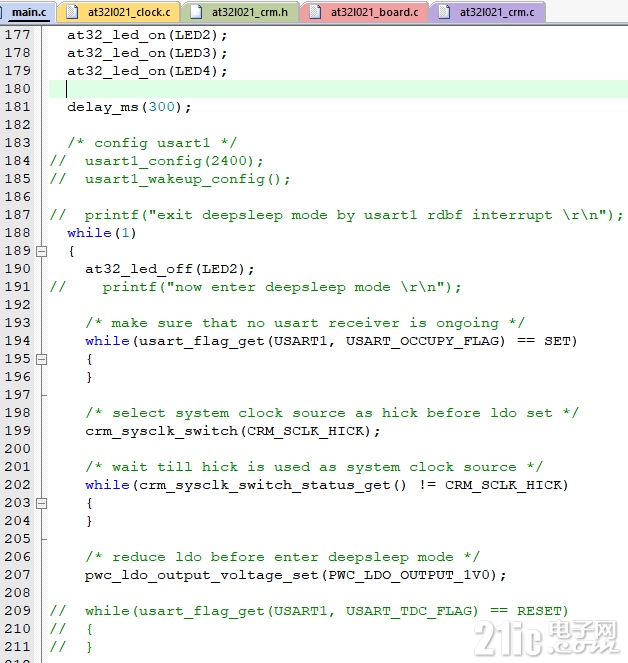628x663 pixels.
Task: Click at32_led_on(LED4); on line 179
Action: [147, 71]
